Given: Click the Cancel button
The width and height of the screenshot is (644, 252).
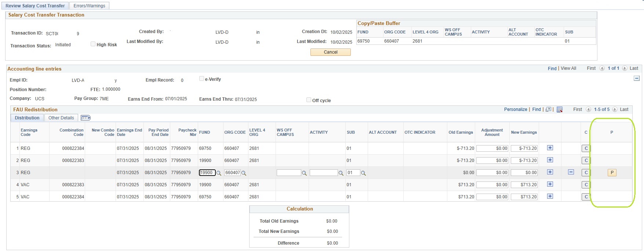Looking at the screenshot, I should click(330, 52).
